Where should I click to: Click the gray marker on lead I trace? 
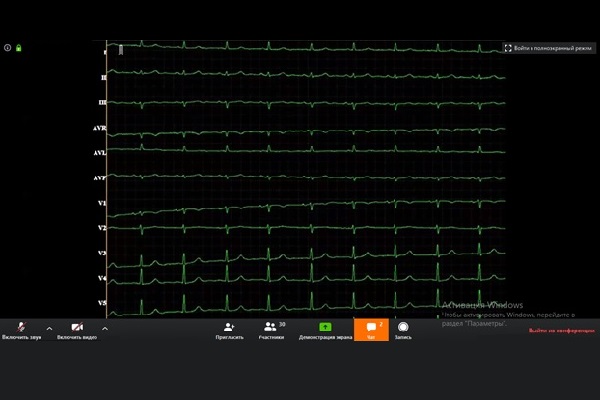coord(121,50)
